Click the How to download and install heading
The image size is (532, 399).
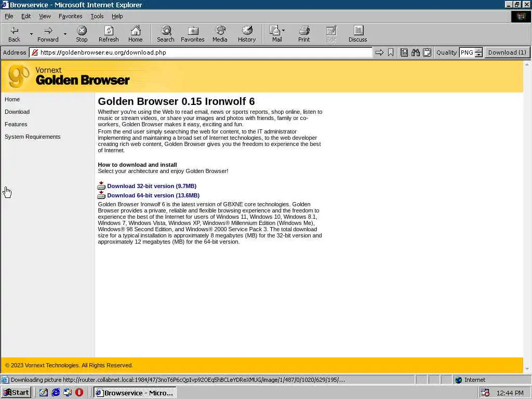(137, 165)
